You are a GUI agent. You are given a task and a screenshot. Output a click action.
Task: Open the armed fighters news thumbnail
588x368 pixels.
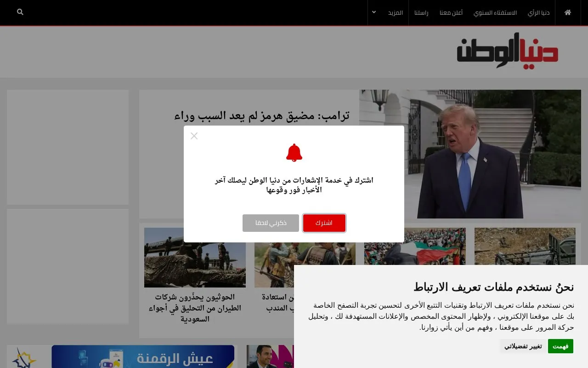tap(305, 259)
